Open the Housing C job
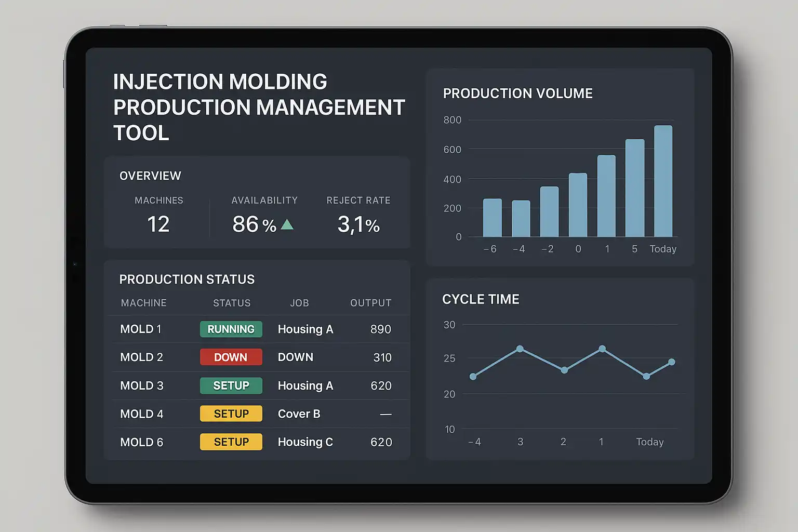Image resolution: width=798 pixels, height=532 pixels. (x=305, y=442)
